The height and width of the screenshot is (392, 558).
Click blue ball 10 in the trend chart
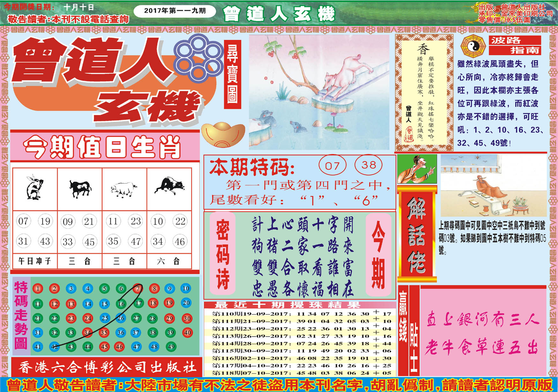pos(186,289)
